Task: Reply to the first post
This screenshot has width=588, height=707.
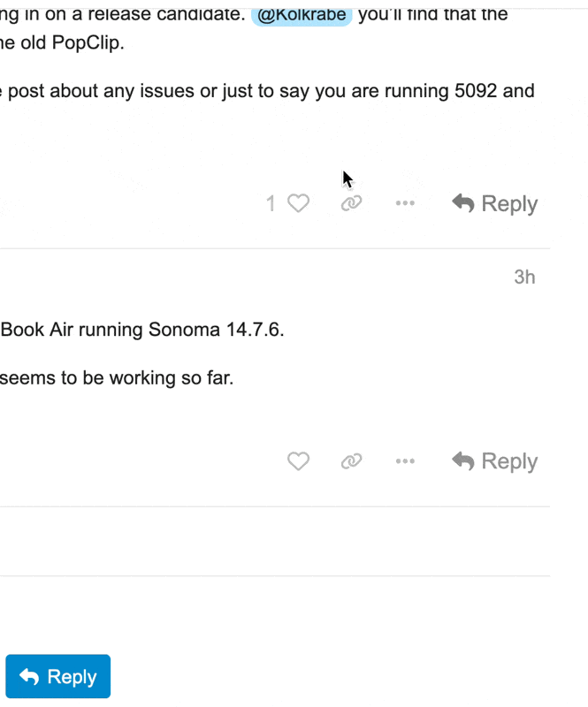Action: coord(495,204)
